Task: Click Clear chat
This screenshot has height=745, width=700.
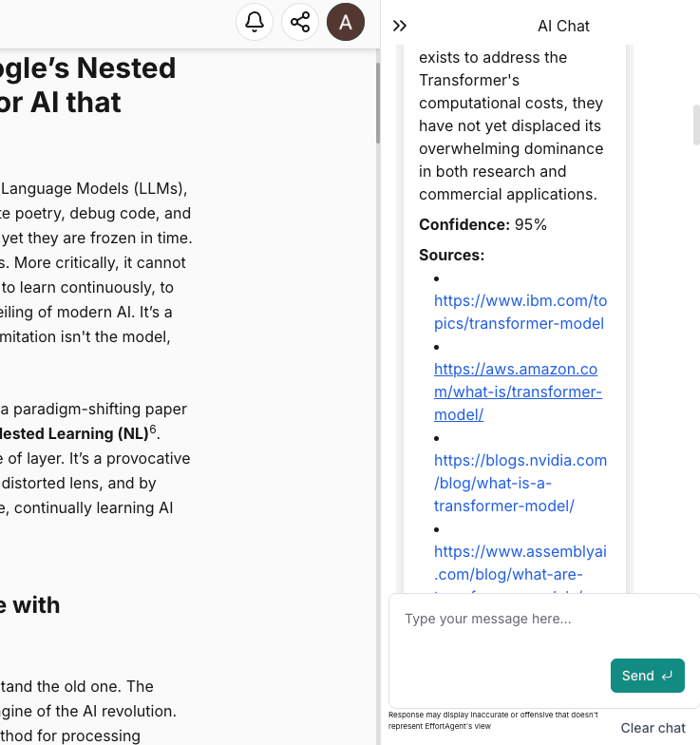Action: pos(653,728)
